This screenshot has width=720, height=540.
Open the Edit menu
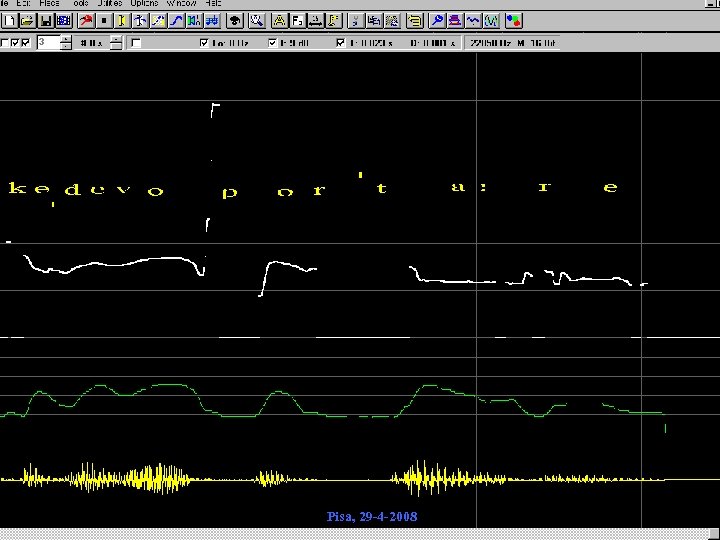23,3
